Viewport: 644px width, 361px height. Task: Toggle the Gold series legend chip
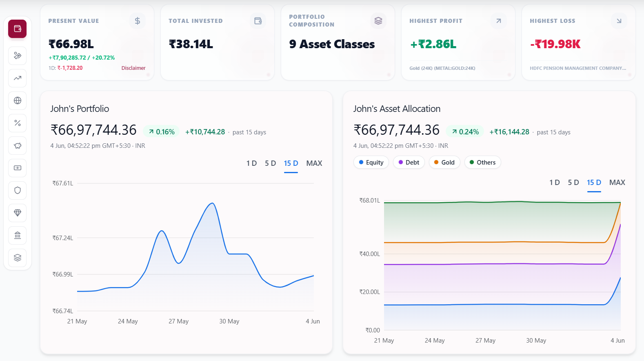[444, 163]
